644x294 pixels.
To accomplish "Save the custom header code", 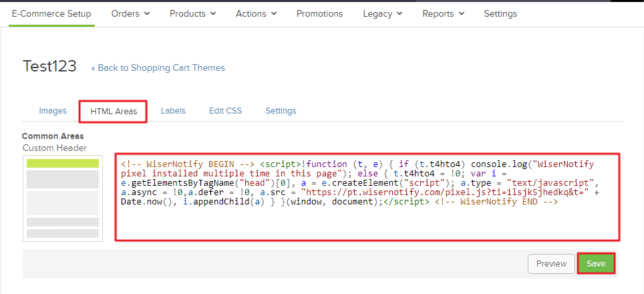I will tap(595, 263).
